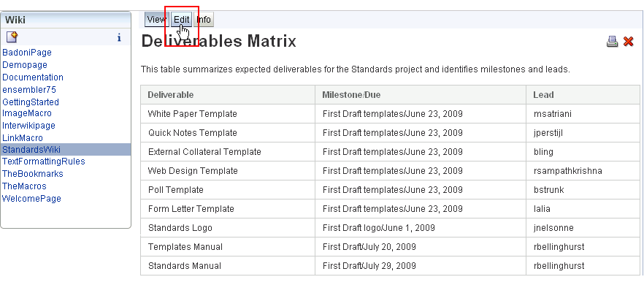Viewport: 644px width, 285px height.
Task: Open the ensembler75 wiki link
Action: (29, 90)
